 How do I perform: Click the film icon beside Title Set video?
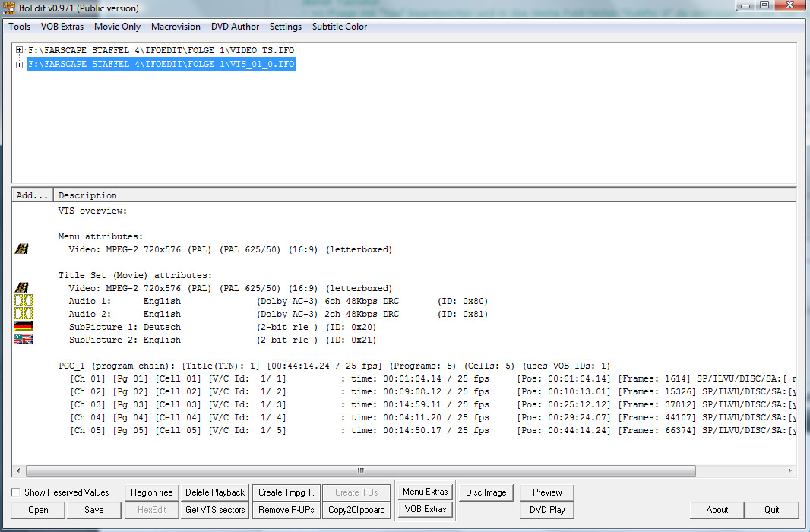tap(22, 288)
